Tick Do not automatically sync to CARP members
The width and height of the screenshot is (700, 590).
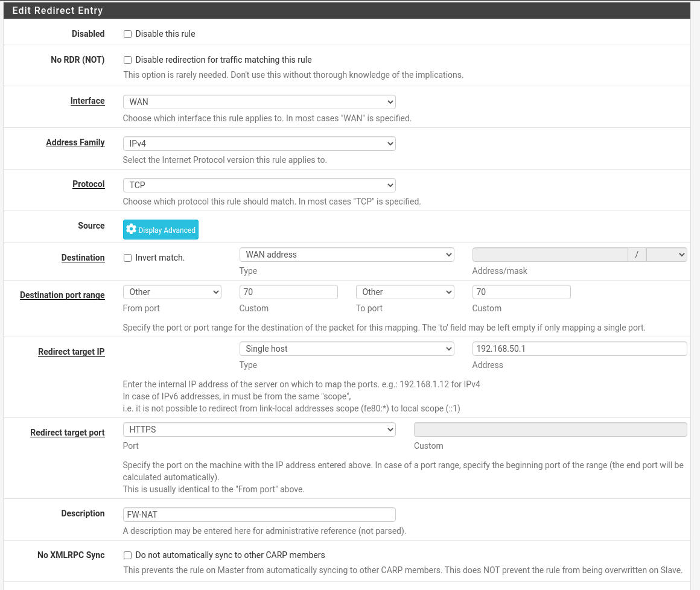tap(127, 556)
